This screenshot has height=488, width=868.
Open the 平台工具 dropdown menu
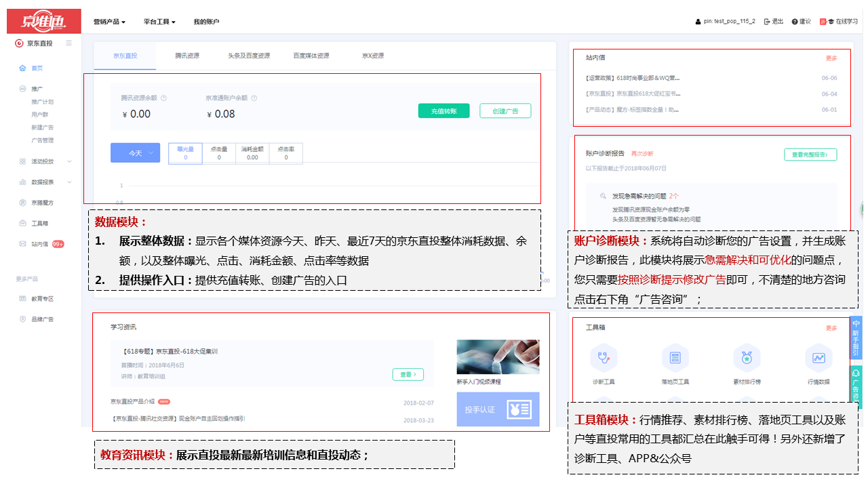(x=159, y=22)
